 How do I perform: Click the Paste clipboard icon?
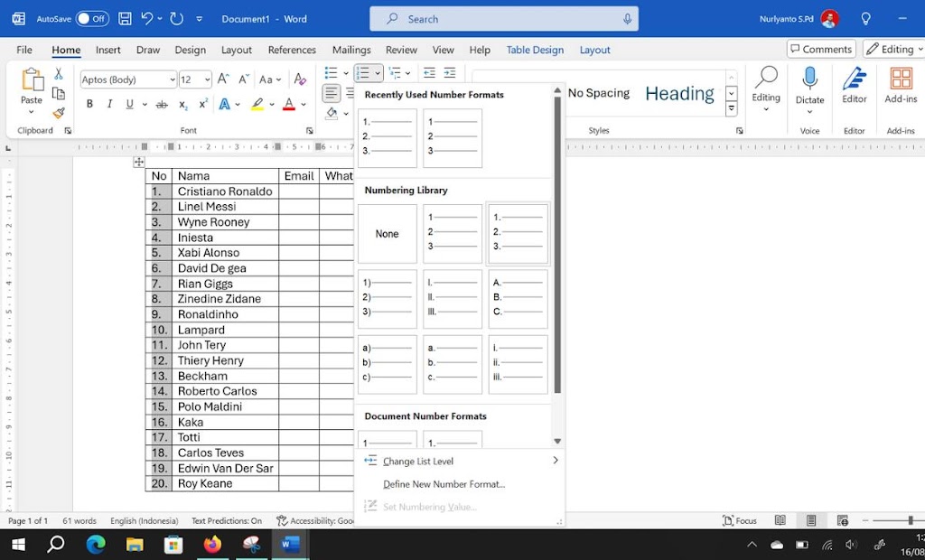click(x=32, y=79)
